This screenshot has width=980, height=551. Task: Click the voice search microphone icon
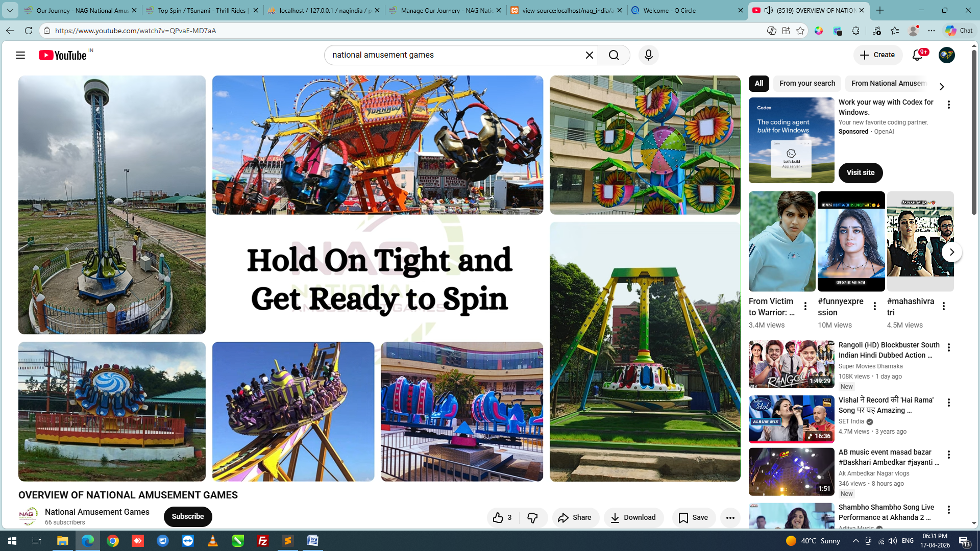click(648, 55)
